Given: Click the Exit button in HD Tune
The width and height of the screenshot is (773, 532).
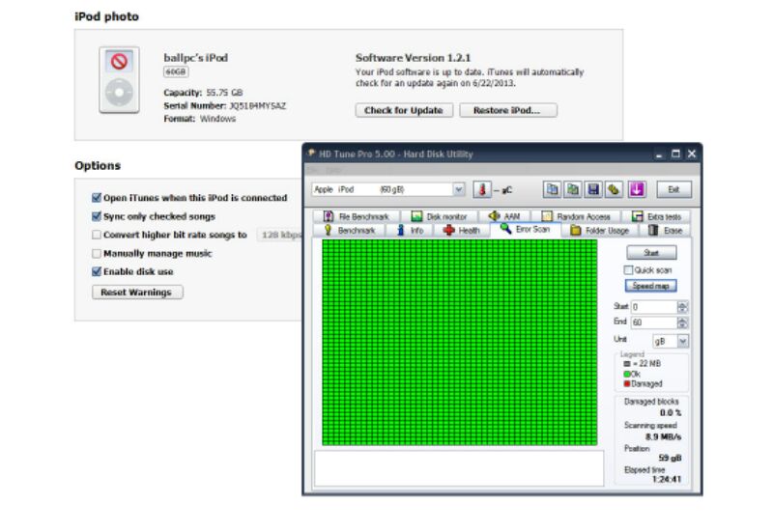Looking at the screenshot, I should pyautogui.click(x=673, y=189).
